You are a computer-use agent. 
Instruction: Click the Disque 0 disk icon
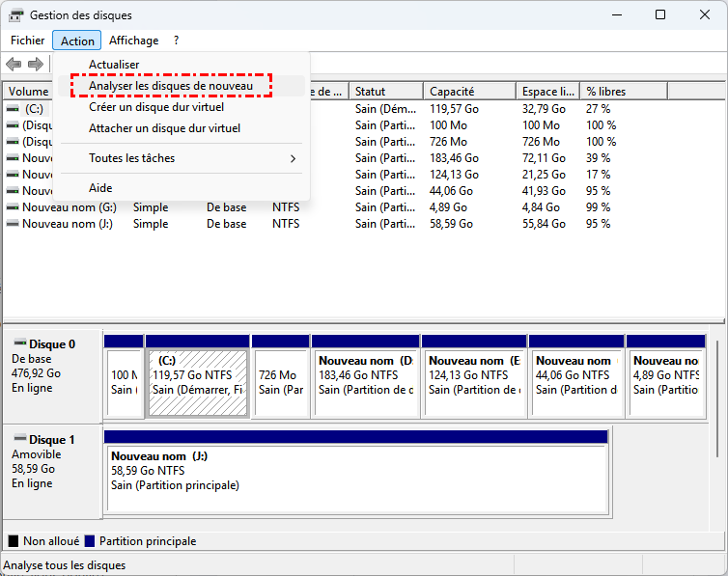pyautogui.click(x=19, y=343)
